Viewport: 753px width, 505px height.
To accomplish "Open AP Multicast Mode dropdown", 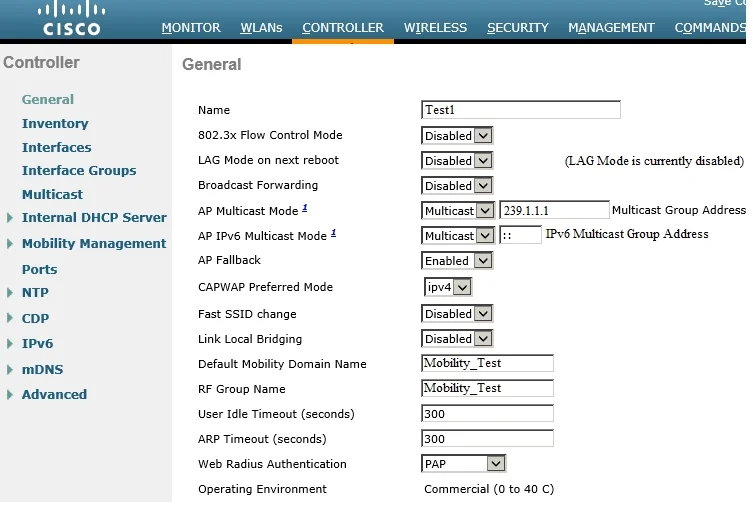I will (x=458, y=211).
